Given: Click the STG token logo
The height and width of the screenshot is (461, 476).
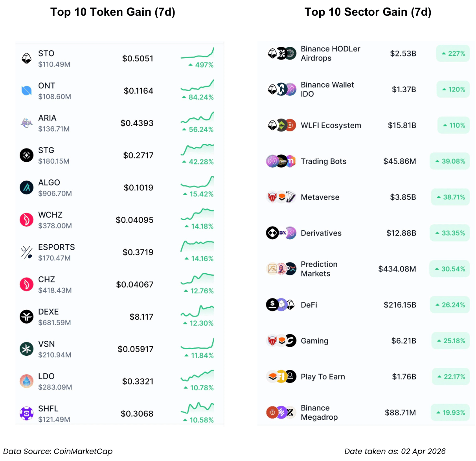Looking at the screenshot, I should [x=26, y=155].
